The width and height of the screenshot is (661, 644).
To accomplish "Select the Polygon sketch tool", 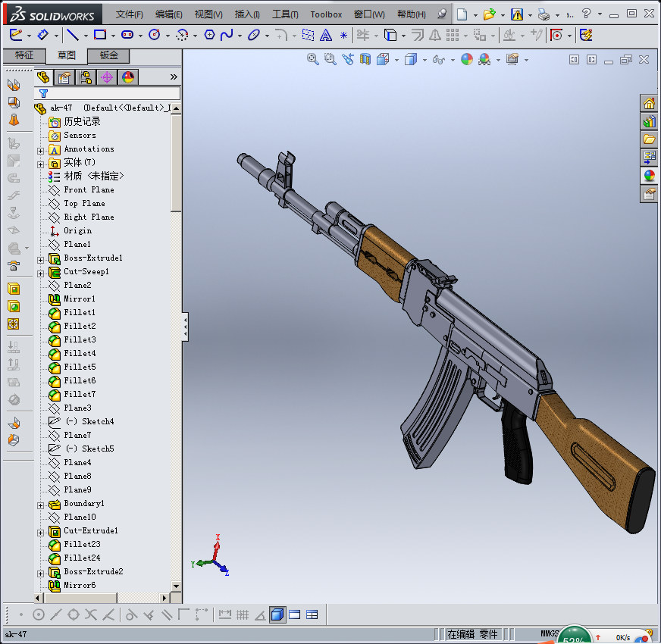I will (x=209, y=35).
